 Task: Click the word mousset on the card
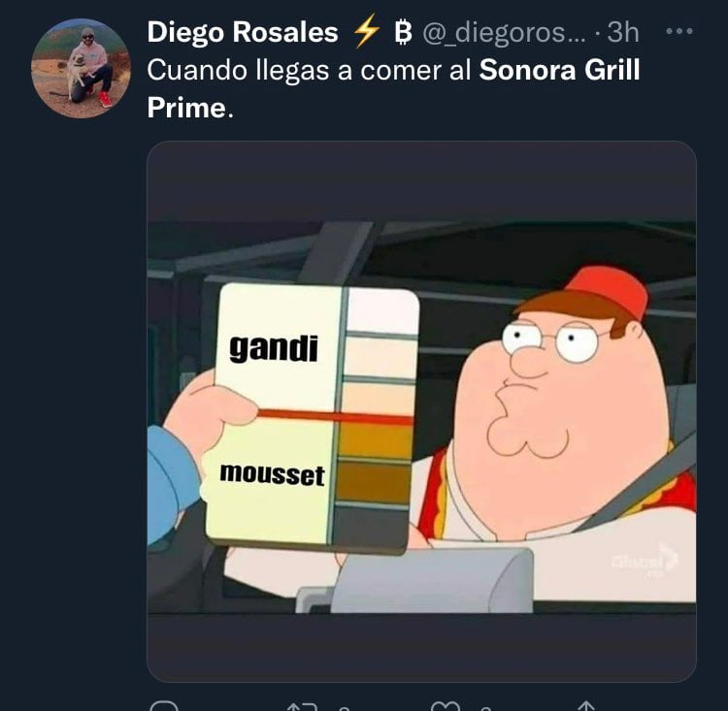click(272, 474)
